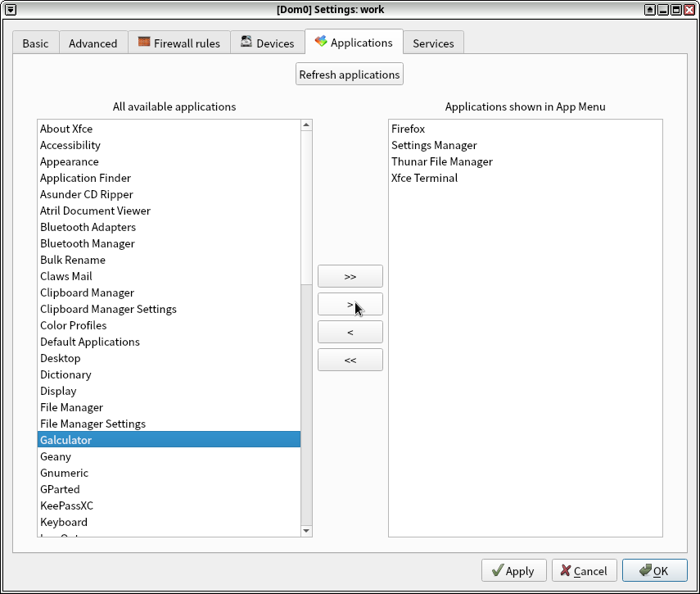The width and height of the screenshot is (700, 594).
Task: Click the Qubes icon in the title bar
Action: [9, 9]
